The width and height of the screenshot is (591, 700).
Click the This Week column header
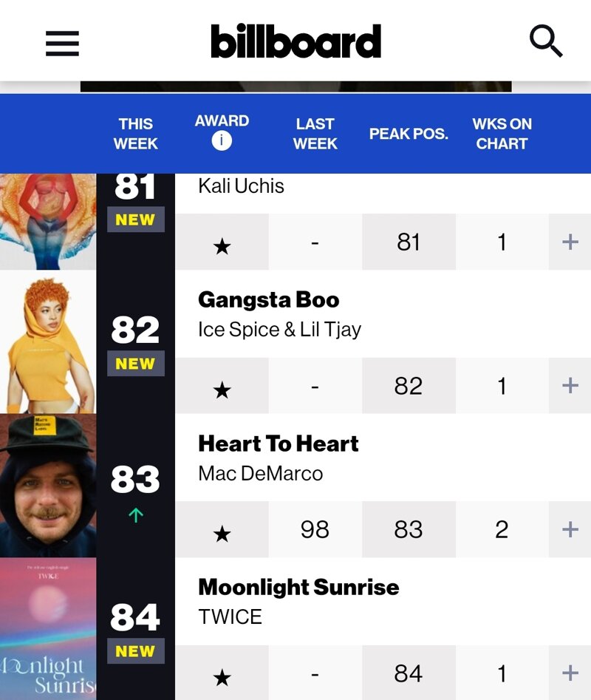pos(136,134)
